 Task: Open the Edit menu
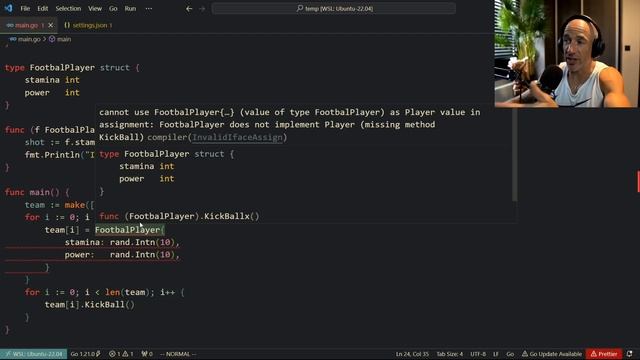pos(42,8)
